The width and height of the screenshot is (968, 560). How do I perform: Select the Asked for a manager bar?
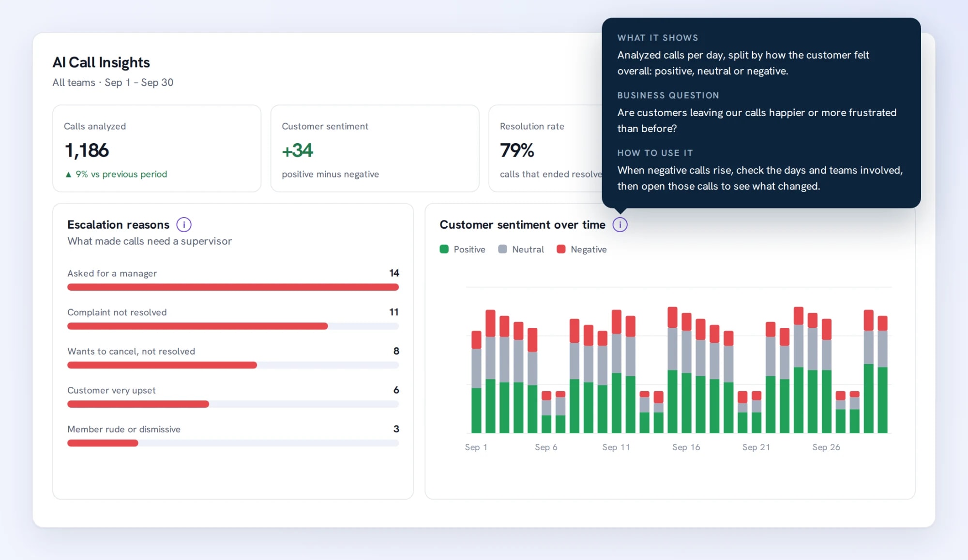coord(233,287)
